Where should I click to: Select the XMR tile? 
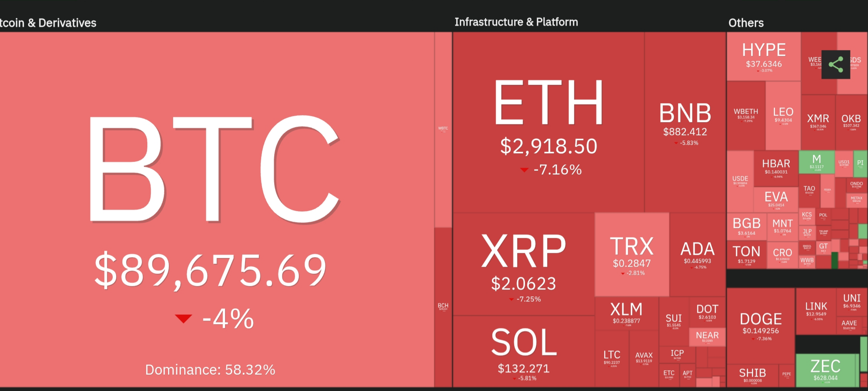[x=818, y=122]
